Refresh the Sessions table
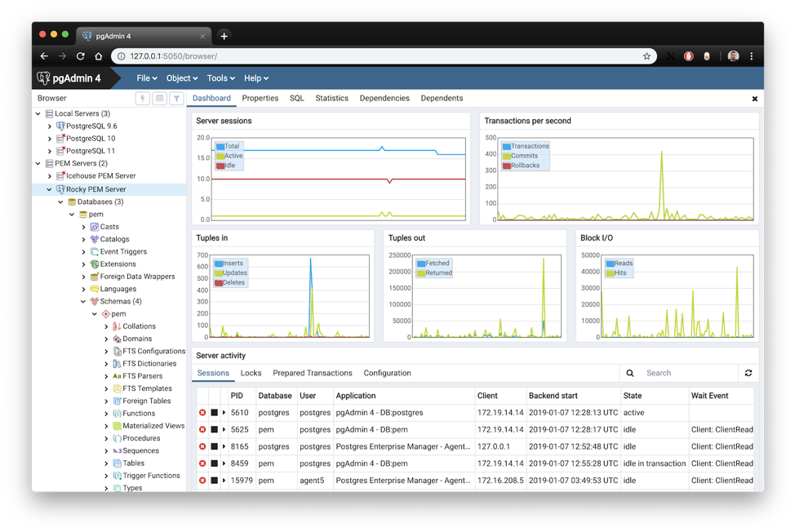Screen dimensions: 795x532 coord(748,373)
